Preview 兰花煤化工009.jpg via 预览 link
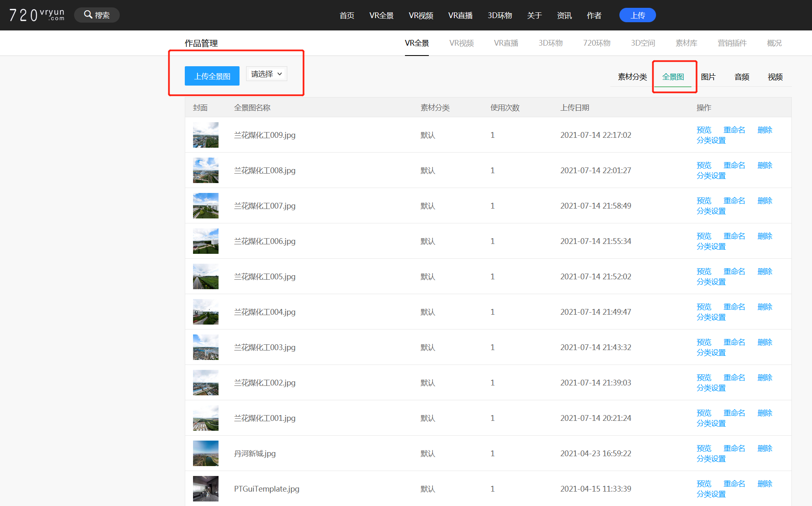This screenshot has width=812, height=506. (x=704, y=130)
